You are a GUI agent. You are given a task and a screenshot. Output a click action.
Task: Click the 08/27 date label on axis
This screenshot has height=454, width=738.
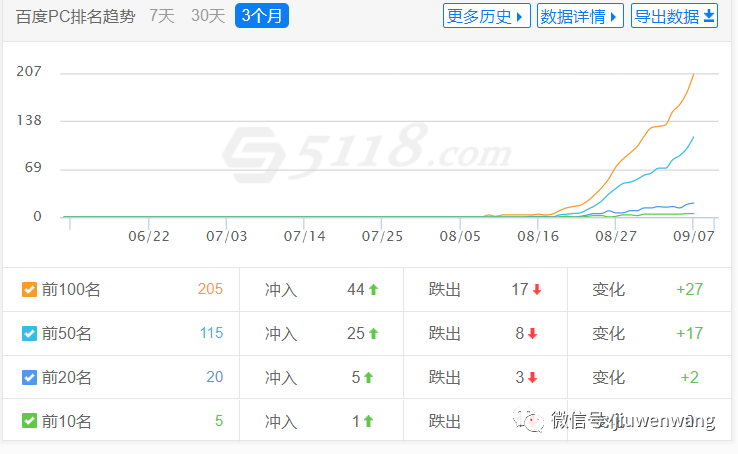click(616, 236)
